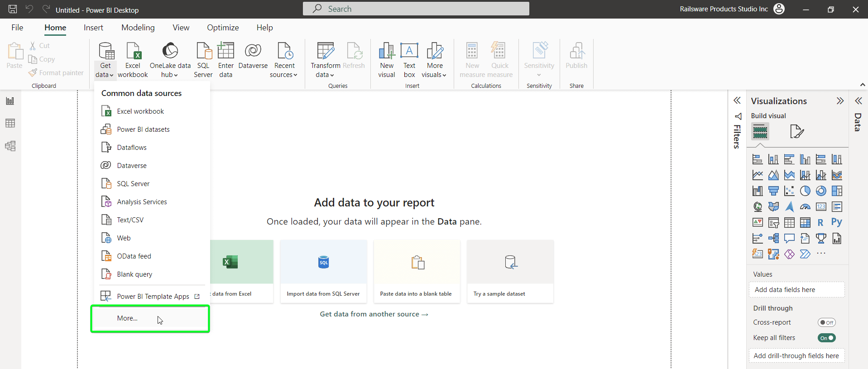Select the funnel chart visual
Viewport: 868px width, 369px height.
[x=773, y=191]
